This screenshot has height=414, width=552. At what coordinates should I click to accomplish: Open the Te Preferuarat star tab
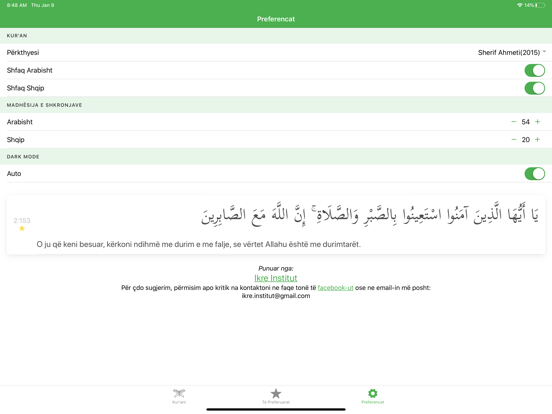click(276, 396)
